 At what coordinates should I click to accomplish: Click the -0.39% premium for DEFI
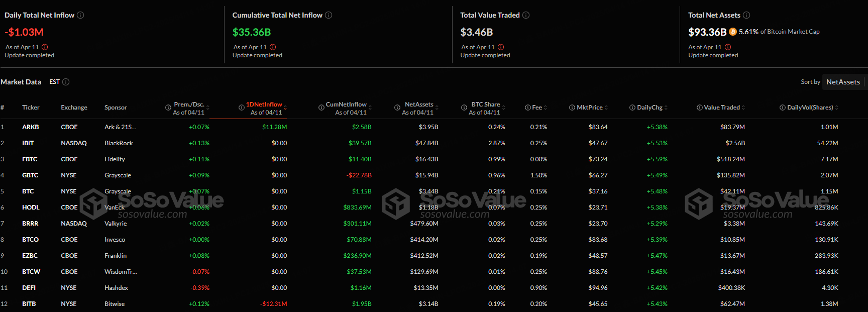click(x=200, y=288)
